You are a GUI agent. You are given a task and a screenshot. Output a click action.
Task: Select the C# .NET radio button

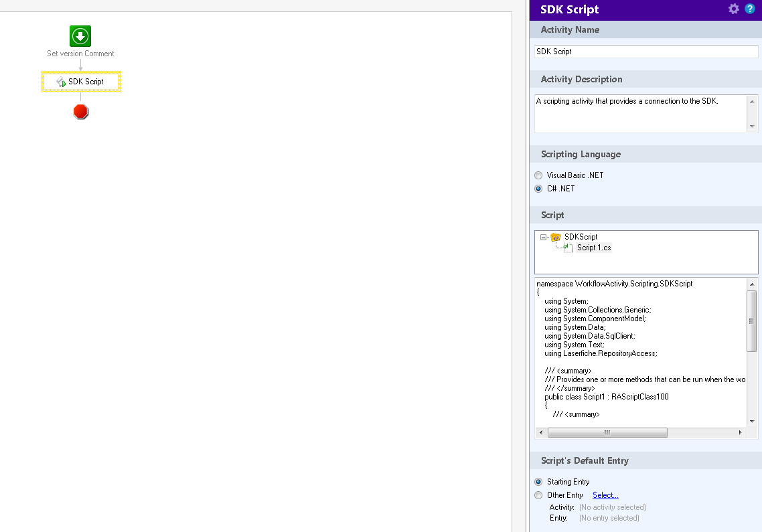[539, 189]
